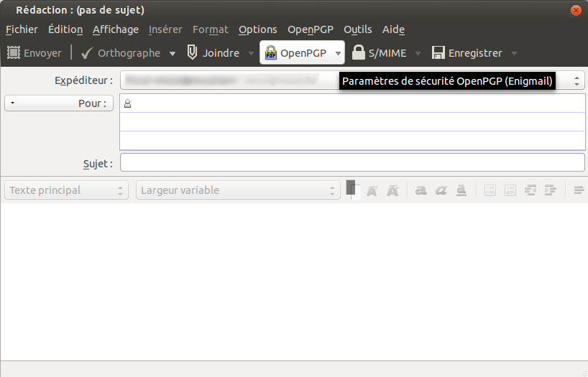Click the Envoyer send button
Viewport: 588px width, 377px height.
(x=34, y=52)
